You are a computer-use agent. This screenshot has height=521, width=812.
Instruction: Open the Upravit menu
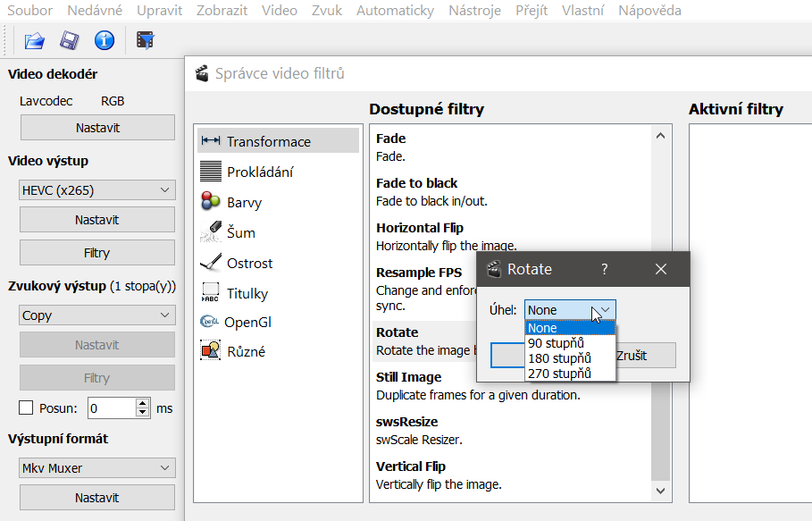[160, 11]
